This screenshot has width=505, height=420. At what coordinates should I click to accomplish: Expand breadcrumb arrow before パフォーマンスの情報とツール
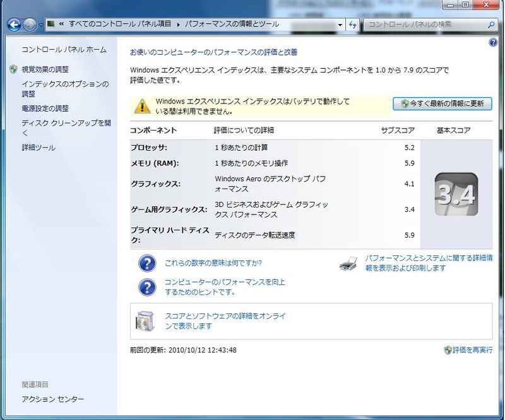(178, 24)
